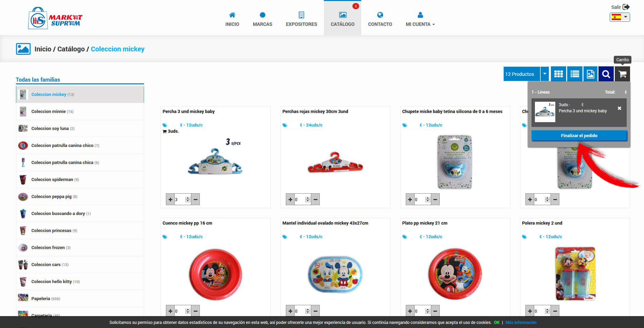644x328 pixels.
Task: Accept cookies by clicking OK
Action: pyautogui.click(x=497, y=323)
